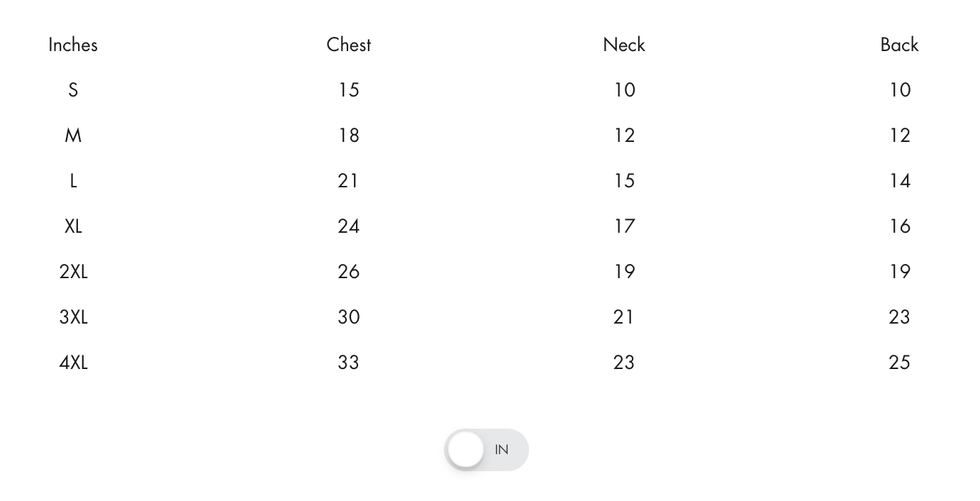The width and height of the screenshot is (980, 501).
Task: Click the Inches column header
Action: [73, 45]
